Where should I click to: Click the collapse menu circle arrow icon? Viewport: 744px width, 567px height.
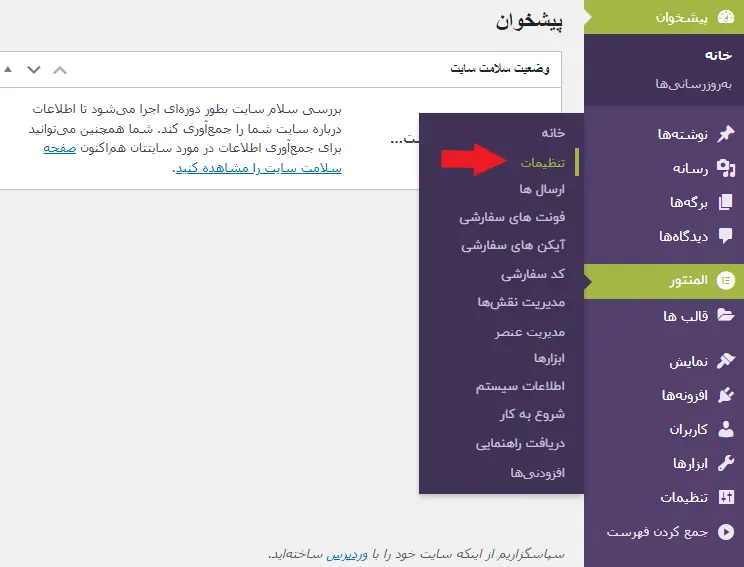click(x=725, y=532)
